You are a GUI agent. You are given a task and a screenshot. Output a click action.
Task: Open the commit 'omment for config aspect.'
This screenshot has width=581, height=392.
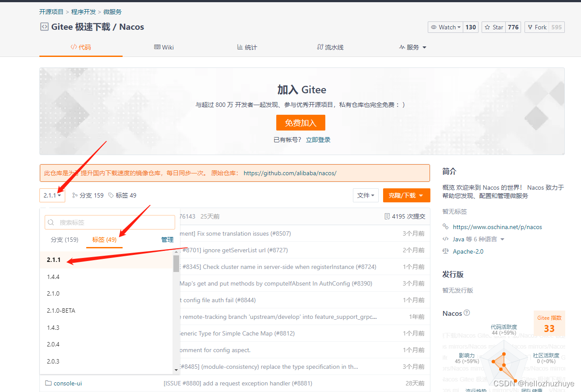point(215,350)
